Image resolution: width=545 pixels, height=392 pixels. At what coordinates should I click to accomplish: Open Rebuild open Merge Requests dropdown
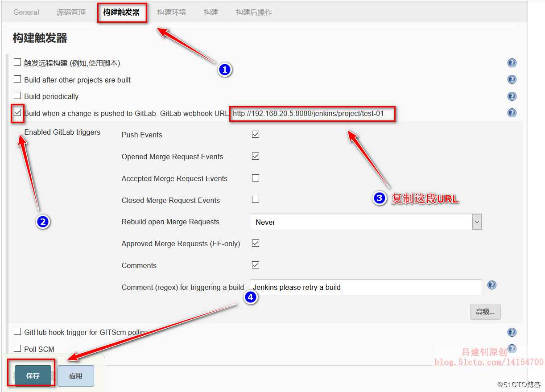point(366,222)
